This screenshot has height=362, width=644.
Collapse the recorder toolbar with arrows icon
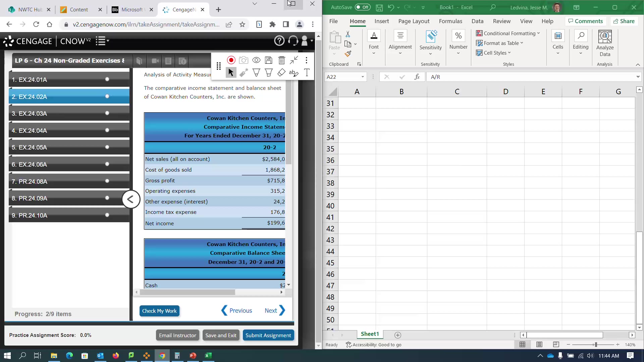pos(294,60)
